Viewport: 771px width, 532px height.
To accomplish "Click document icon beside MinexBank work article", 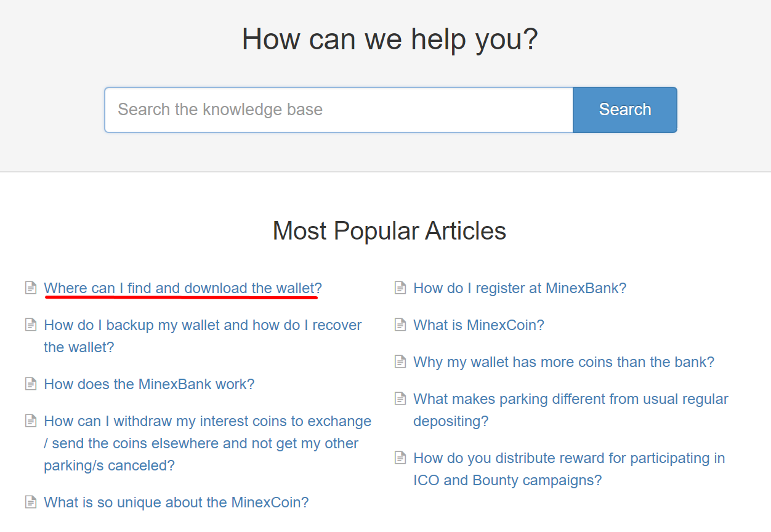I will [30, 384].
